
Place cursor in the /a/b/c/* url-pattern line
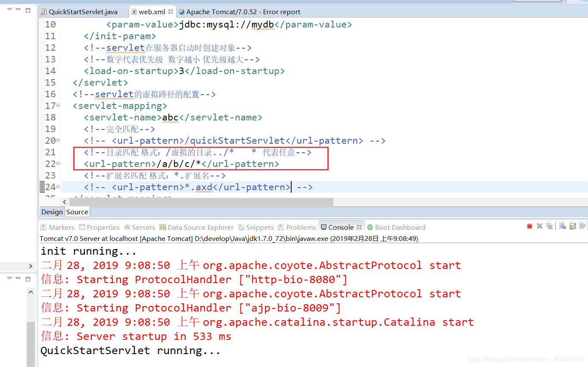(181, 163)
